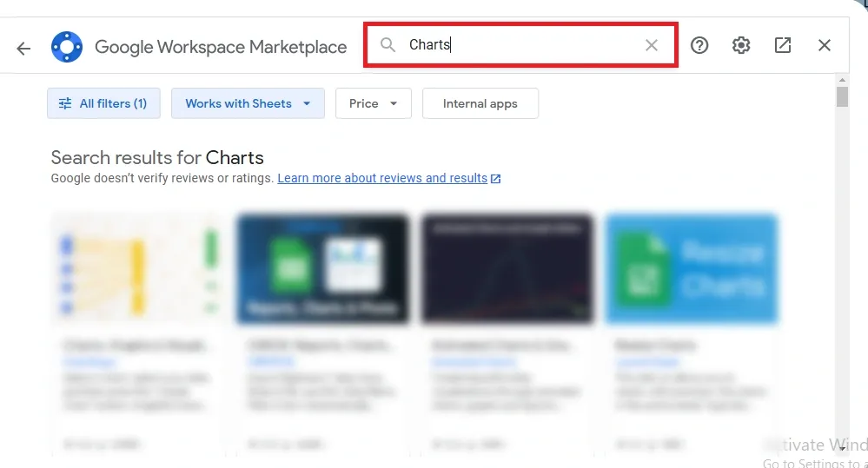Open the dark animated charts thumbnail
Image resolution: width=868 pixels, height=468 pixels.
pyautogui.click(x=507, y=269)
